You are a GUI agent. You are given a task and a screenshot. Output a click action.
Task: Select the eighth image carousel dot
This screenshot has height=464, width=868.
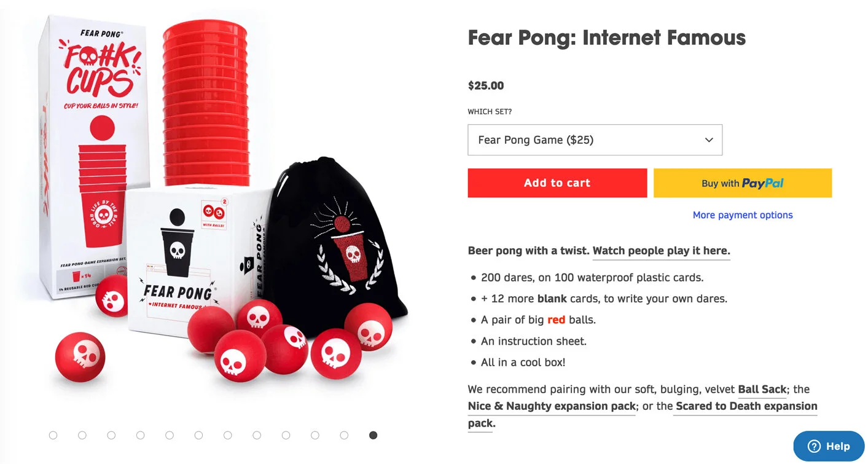257,435
